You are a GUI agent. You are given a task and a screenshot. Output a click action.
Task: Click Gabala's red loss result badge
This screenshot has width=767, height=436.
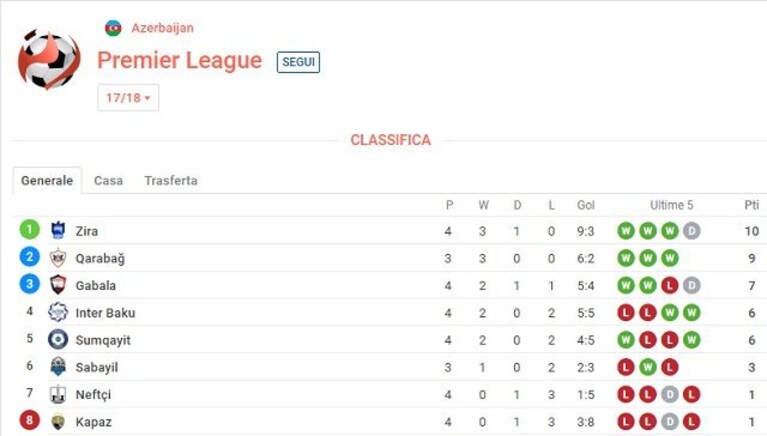pos(670,285)
